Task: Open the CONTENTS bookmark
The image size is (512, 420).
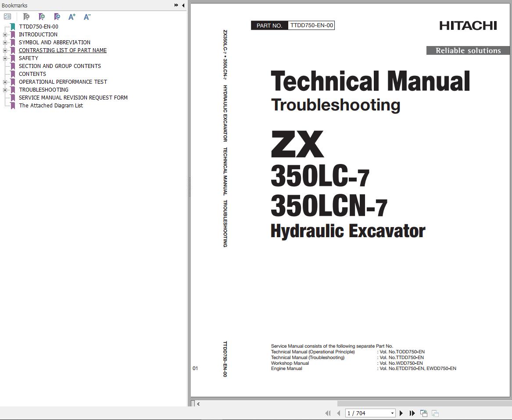Action: pyautogui.click(x=32, y=74)
